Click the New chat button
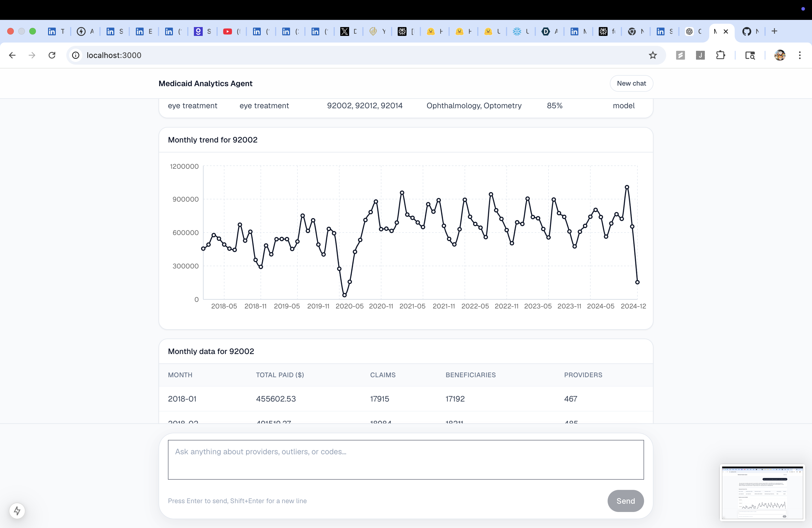The image size is (812, 528). tap(631, 83)
